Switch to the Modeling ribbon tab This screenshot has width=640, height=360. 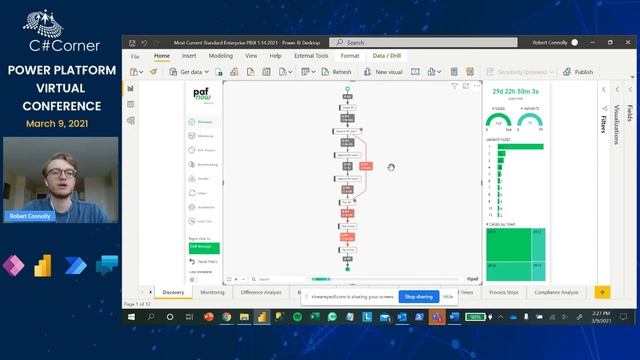[221, 56]
